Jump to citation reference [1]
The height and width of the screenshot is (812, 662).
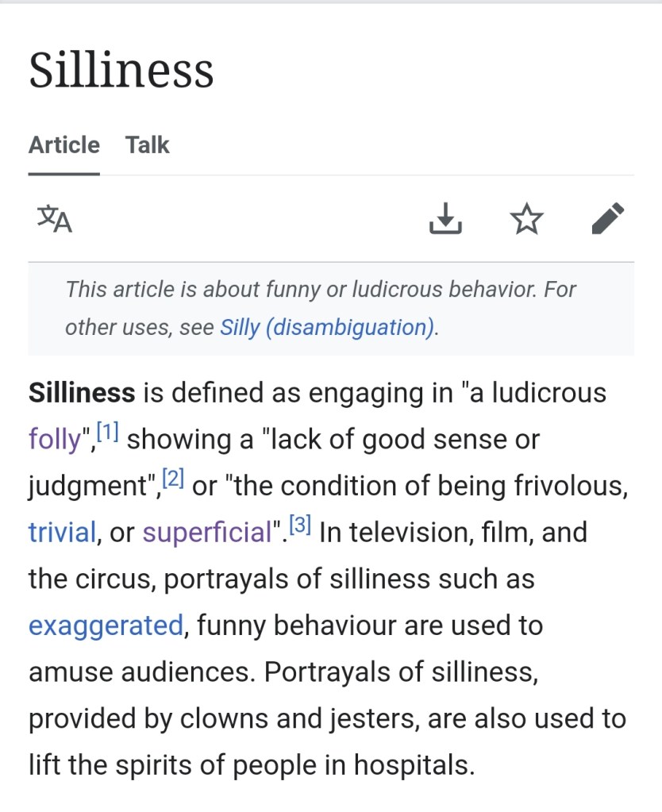pyautogui.click(x=107, y=433)
